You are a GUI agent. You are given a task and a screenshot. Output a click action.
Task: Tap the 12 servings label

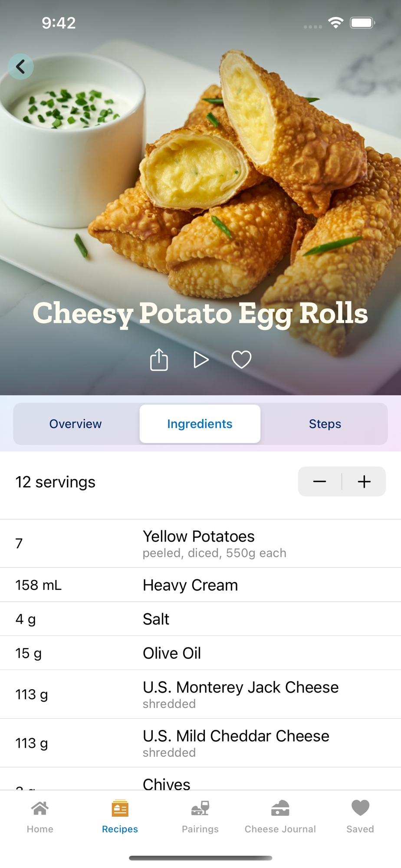coord(56,482)
